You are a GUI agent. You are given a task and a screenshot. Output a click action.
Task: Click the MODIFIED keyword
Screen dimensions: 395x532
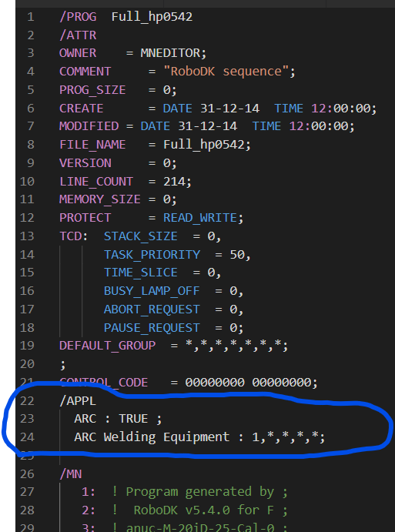tap(89, 126)
